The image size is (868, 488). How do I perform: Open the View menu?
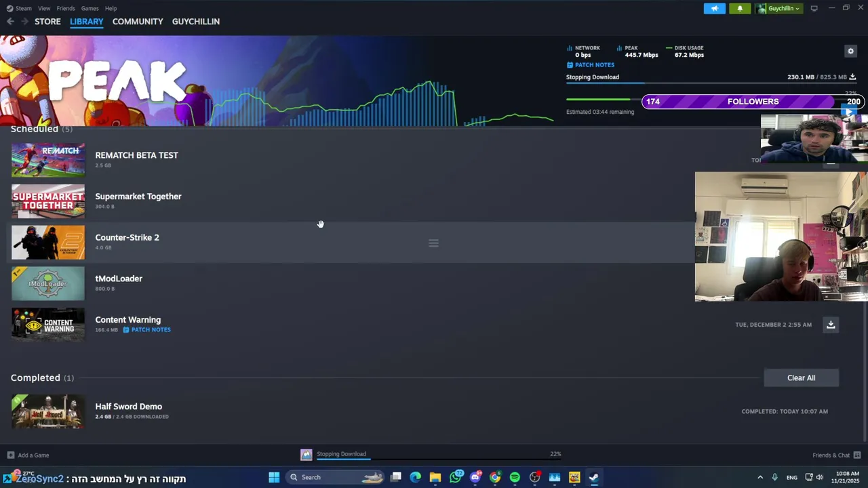click(x=44, y=8)
